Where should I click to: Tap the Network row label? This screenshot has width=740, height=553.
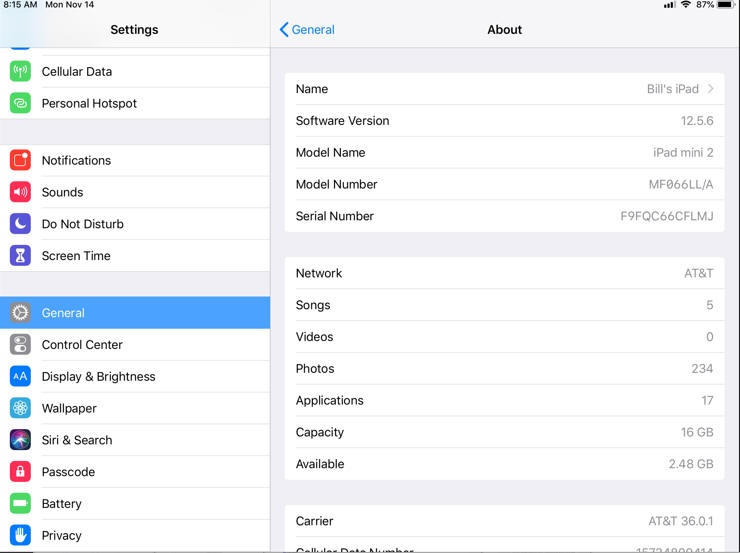point(319,273)
